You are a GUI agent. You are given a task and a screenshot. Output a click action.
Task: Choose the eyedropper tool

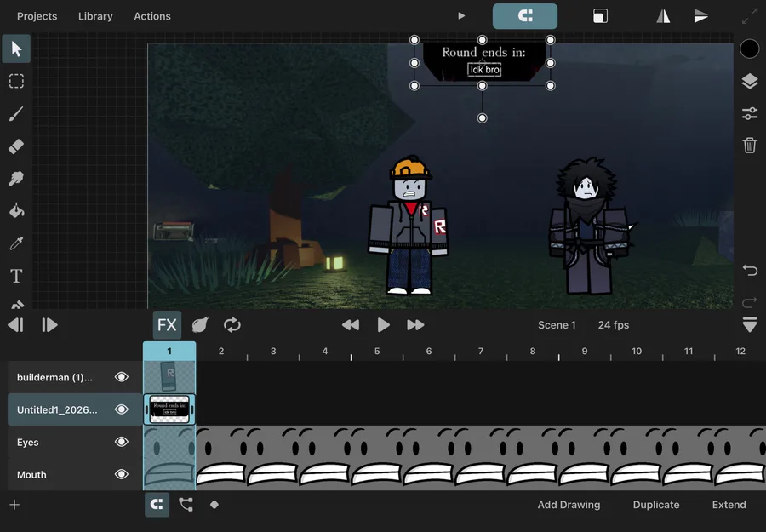(x=16, y=243)
